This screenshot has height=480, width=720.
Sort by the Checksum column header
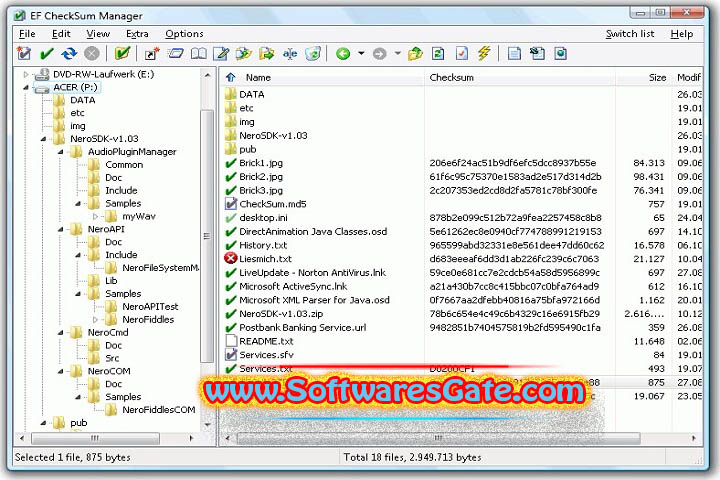pyautogui.click(x=520, y=77)
